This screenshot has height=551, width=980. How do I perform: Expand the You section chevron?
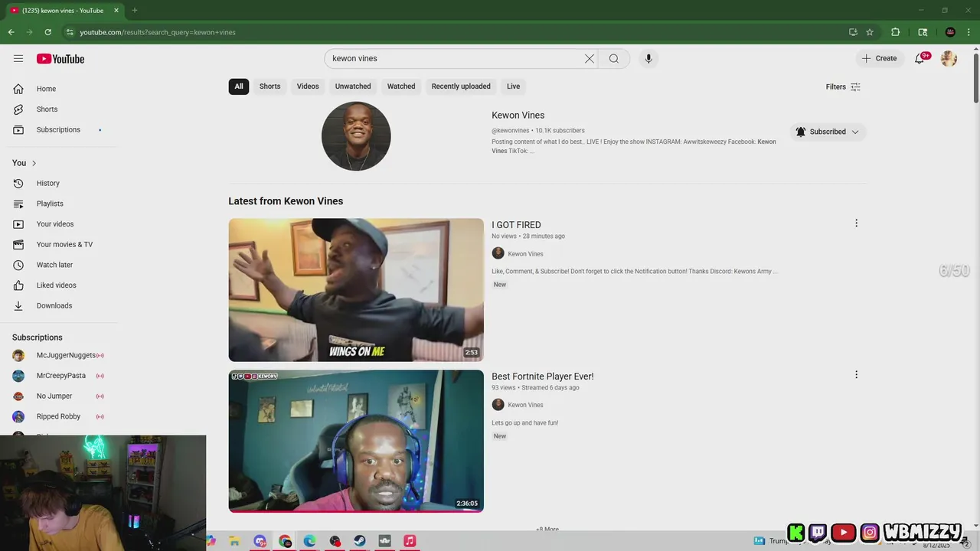[34, 163]
